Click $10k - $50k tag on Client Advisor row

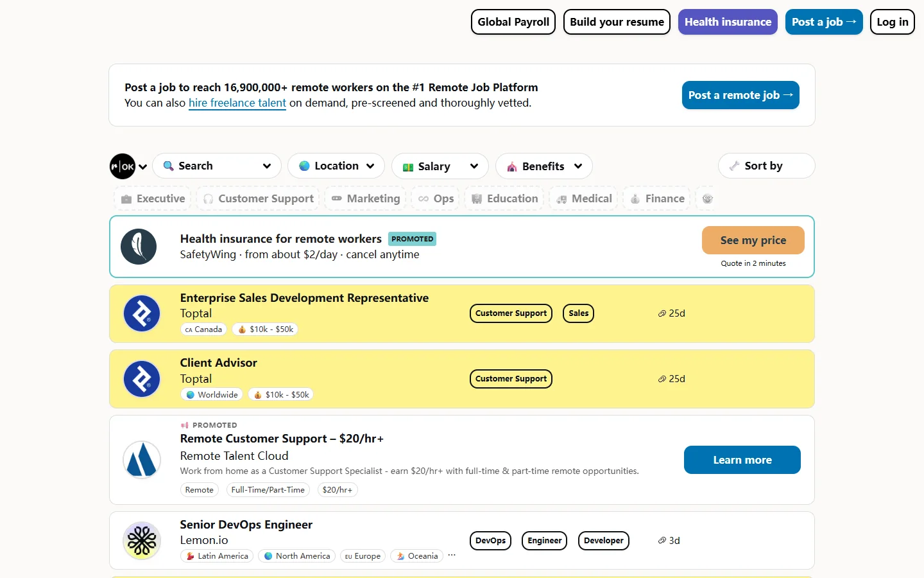click(281, 395)
